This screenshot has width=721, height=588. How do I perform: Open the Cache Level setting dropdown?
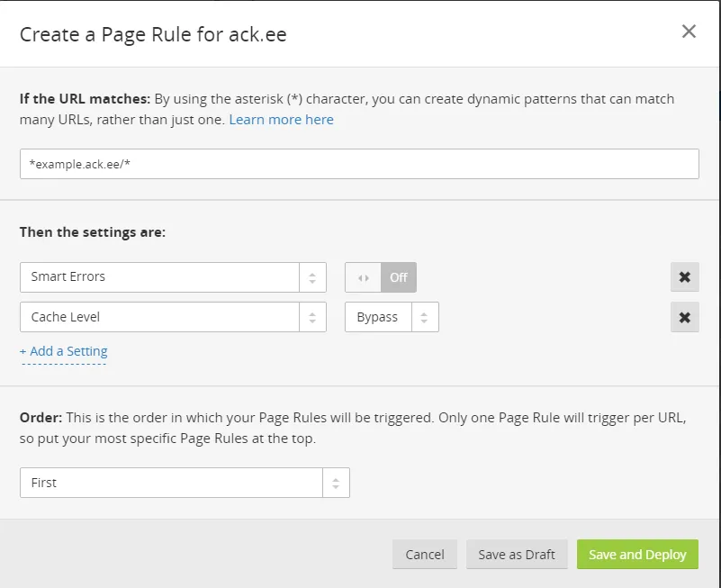(x=160, y=317)
